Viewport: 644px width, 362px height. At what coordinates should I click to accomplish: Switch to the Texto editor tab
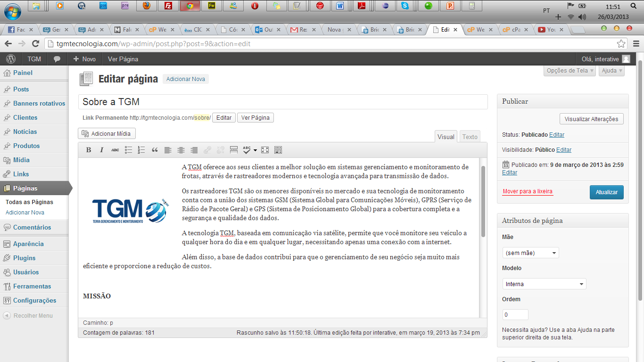click(470, 137)
